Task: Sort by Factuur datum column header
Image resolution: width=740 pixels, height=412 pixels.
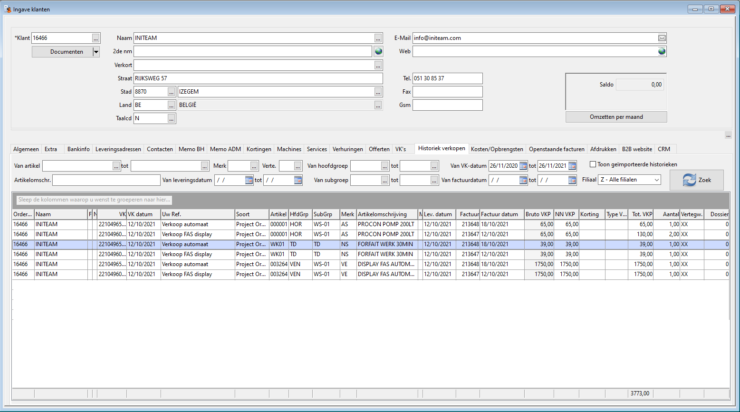Action: pyautogui.click(x=502, y=214)
